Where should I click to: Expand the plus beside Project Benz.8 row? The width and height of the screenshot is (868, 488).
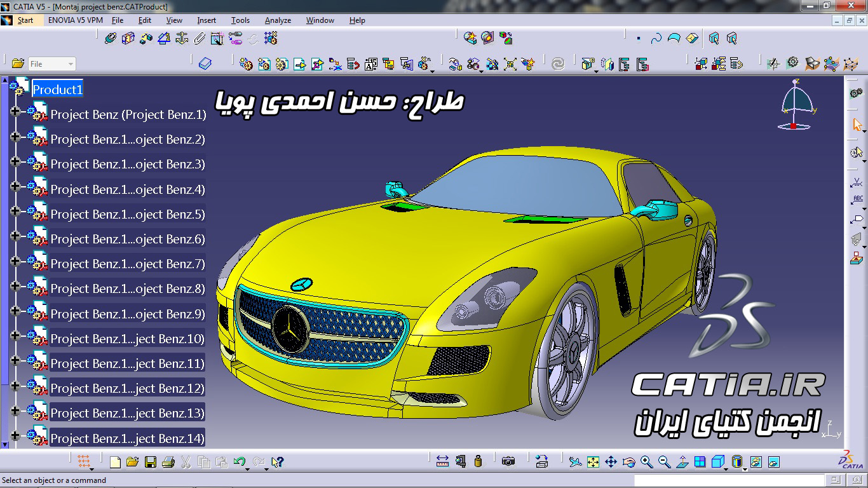15,286
